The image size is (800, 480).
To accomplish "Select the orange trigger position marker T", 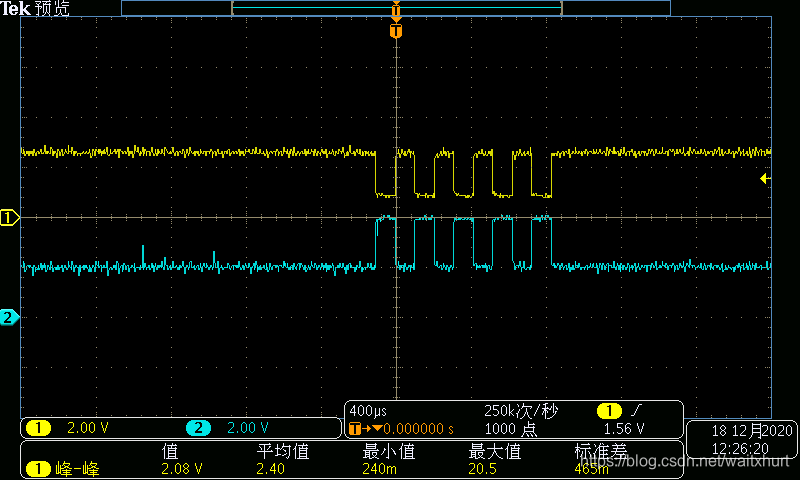I will click(396, 31).
